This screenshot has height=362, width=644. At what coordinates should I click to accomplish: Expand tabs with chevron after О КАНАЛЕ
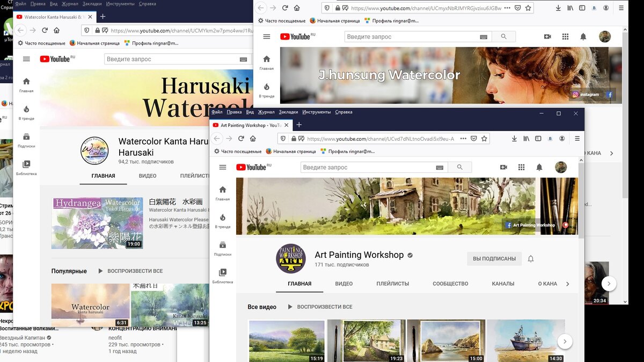568,284
